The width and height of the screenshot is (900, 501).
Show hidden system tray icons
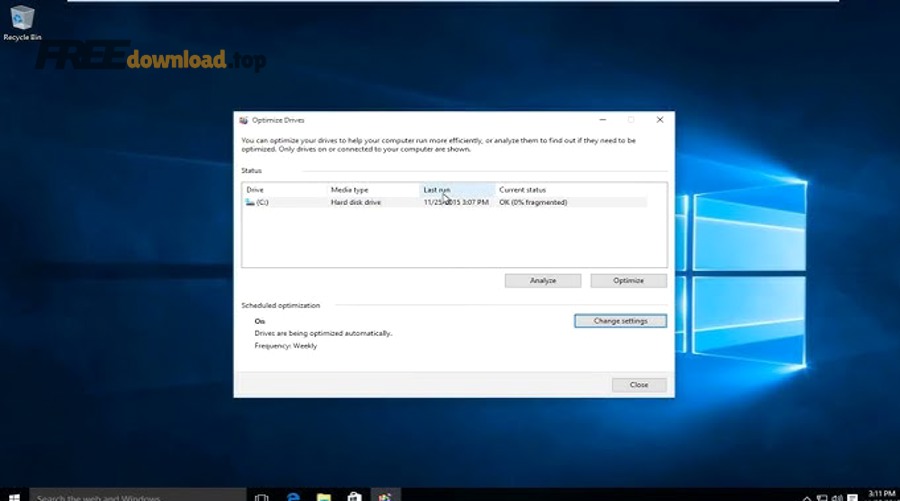[807, 496]
